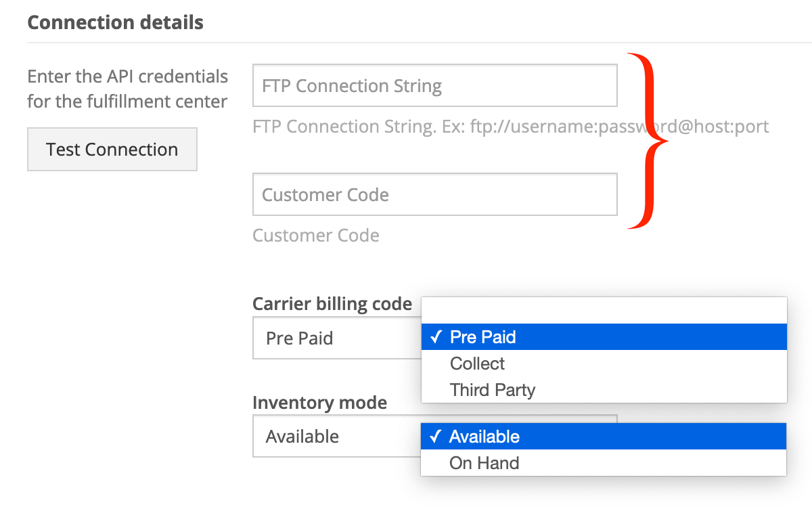This screenshot has height=507, width=812.
Task: Click the red curly brace annotation
Action: pyautogui.click(x=648, y=140)
